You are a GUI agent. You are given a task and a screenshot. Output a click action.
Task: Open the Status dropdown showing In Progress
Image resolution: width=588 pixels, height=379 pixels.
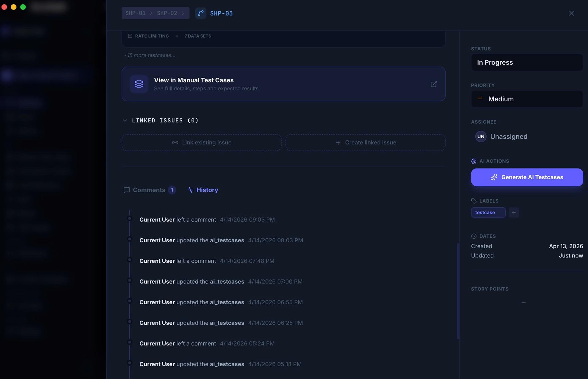527,62
